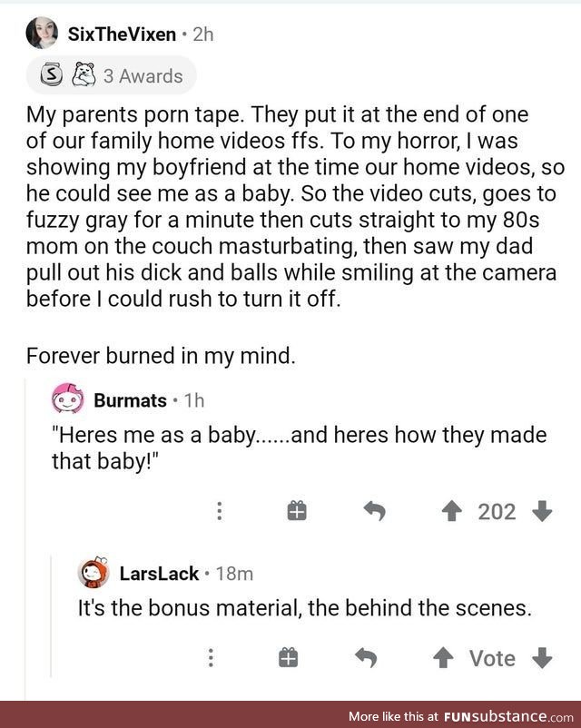Click the username SixTheVixen

120,34
